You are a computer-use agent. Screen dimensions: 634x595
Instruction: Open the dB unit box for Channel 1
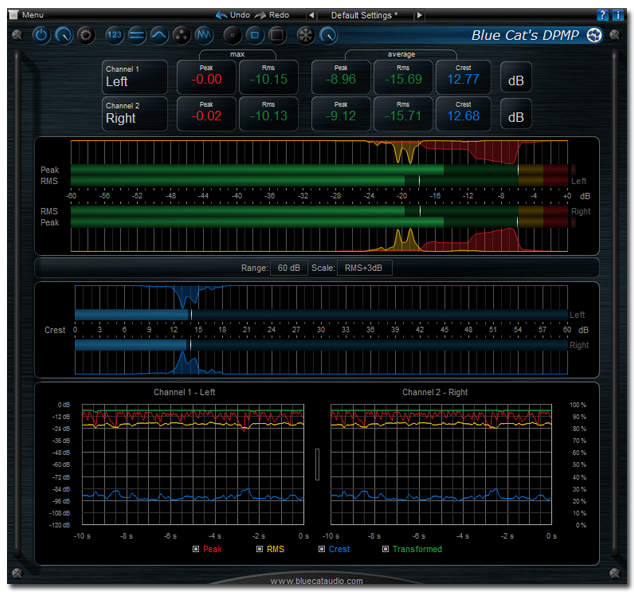point(516,77)
